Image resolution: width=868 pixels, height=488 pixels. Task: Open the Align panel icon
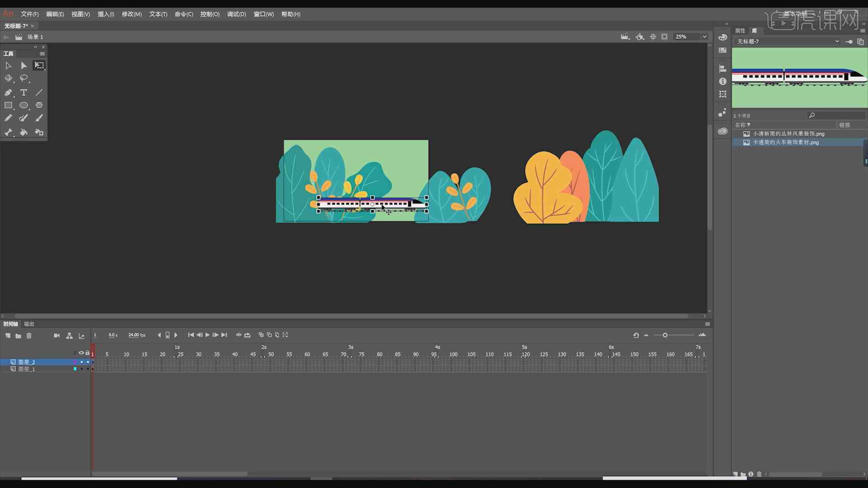point(722,69)
